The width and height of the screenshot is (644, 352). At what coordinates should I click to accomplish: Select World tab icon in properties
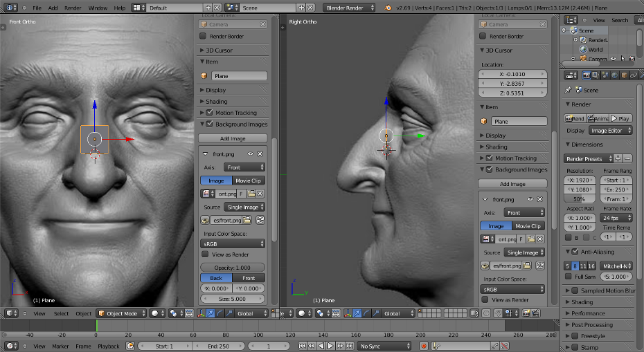point(615,75)
